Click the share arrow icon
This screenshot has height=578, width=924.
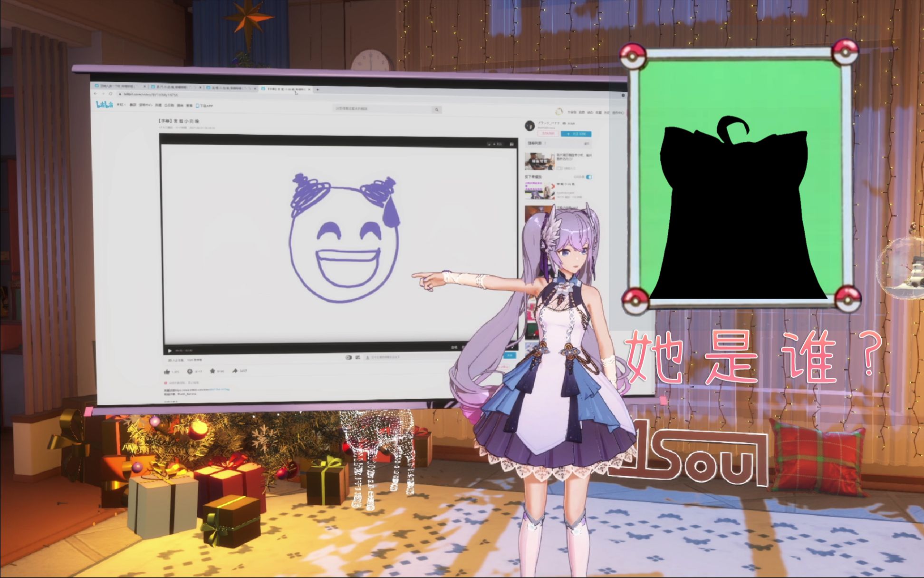235,371
